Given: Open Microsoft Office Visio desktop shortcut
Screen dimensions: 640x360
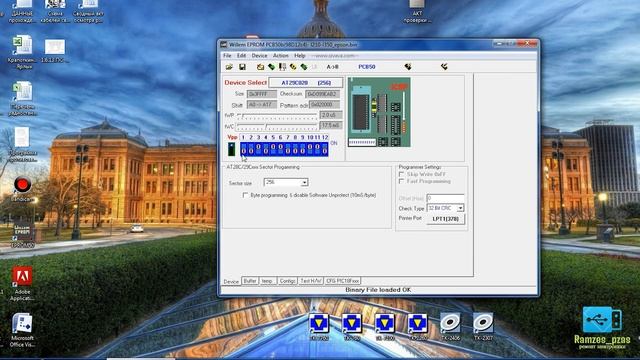Looking at the screenshot, I should point(22,331).
